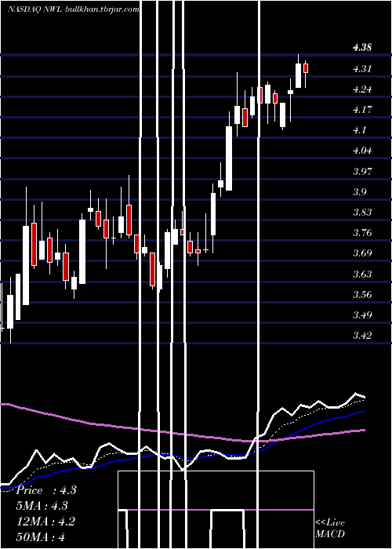Screen dimensions: 392x549
Task: Click the 4.17 price axis label
Action: pos(362,110)
